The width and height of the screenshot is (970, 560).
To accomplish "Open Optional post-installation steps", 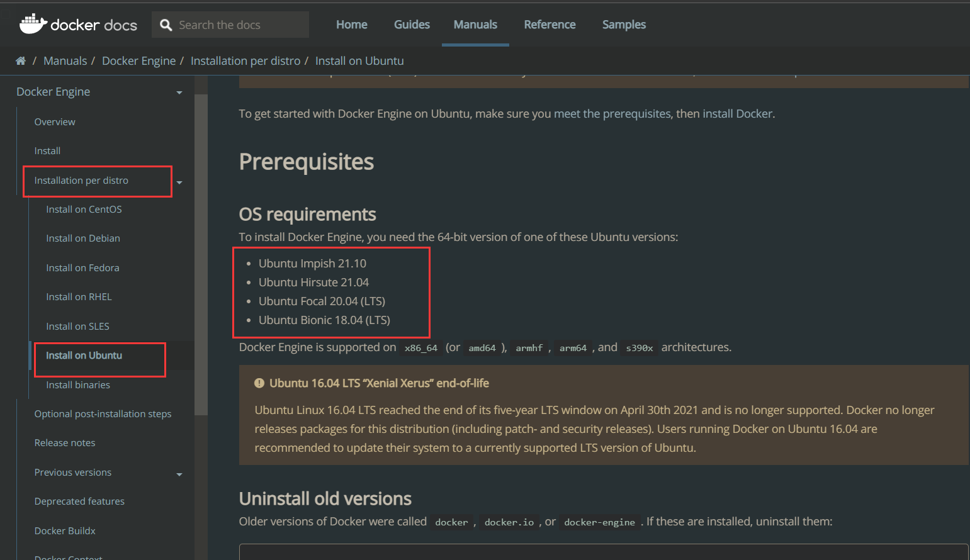I will coord(103,414).
